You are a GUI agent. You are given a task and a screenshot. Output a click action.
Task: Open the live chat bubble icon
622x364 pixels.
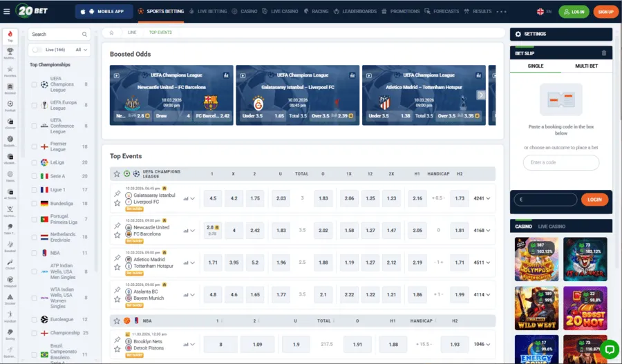pos(610,349)
